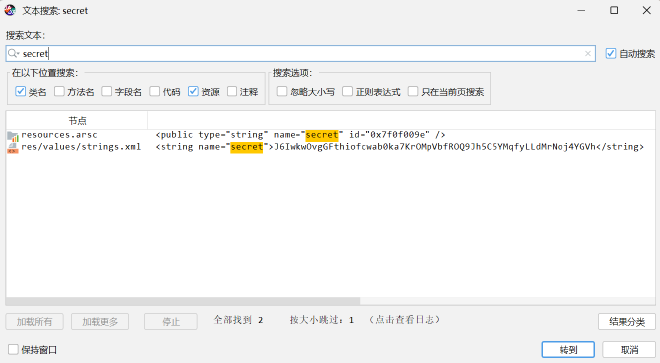The width and height of the screenshot is (660, 363).
Task: Click the 停止 button
Action: click(171, 322)
